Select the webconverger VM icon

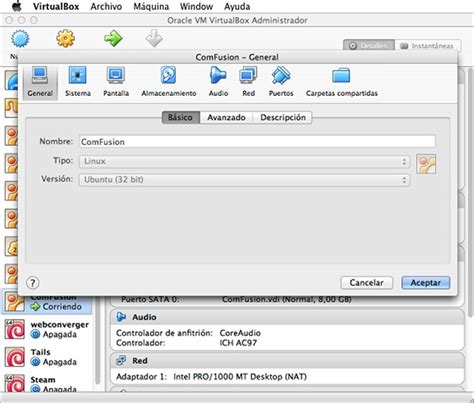(14, 329)
